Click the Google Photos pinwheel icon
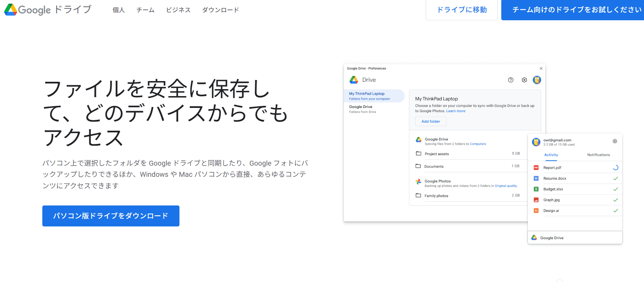 (x=418, y=182)
